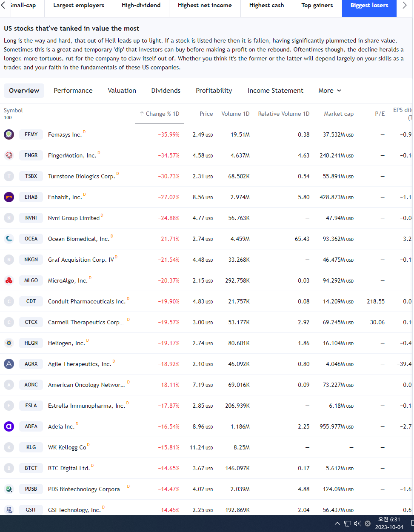The width and height of the screenshot is (414, 532).
Task: Click the Carmell Therapeutics placeholder logo
Action: [9, 322]
